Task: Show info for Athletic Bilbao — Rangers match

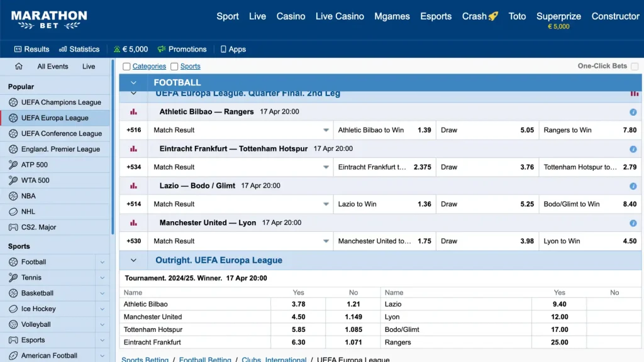Action: (633, 112)
